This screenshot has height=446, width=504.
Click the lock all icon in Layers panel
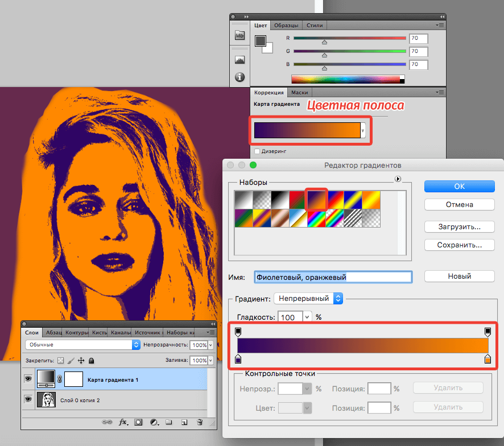click(x=92, y=361)
